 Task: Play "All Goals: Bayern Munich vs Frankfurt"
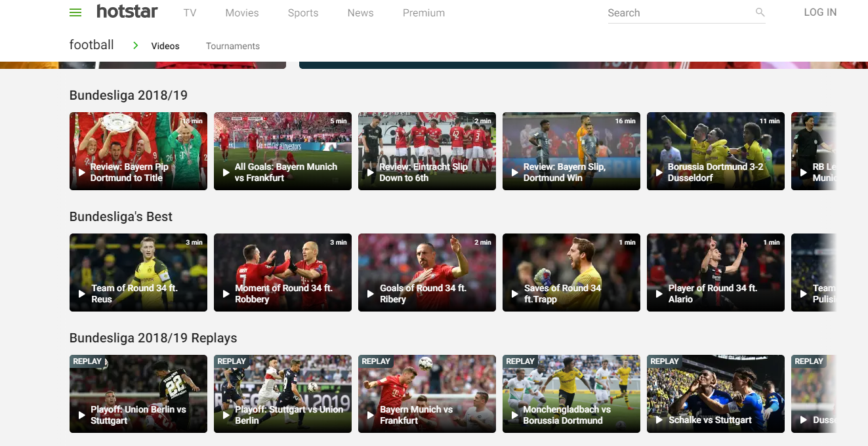pyautogui.click(x=282, y=151)
